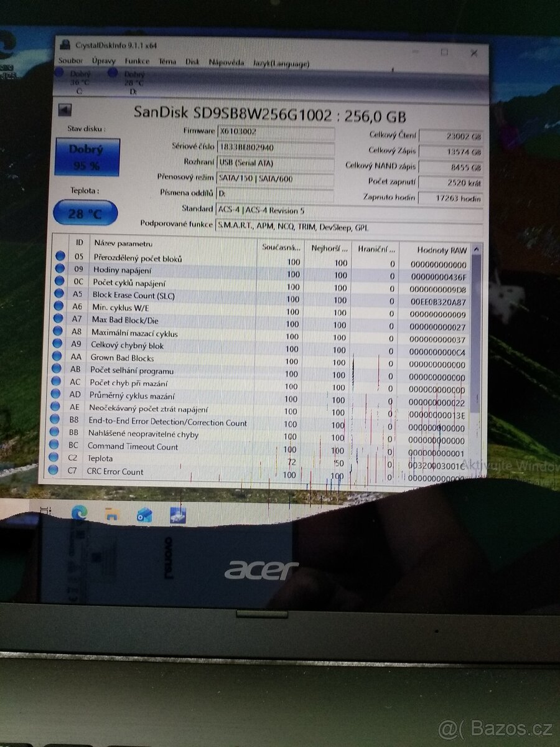Open the Úpravy menu
Image resolution: width=560 pixels, height=747 pixels.
click(x=103, y=61)
